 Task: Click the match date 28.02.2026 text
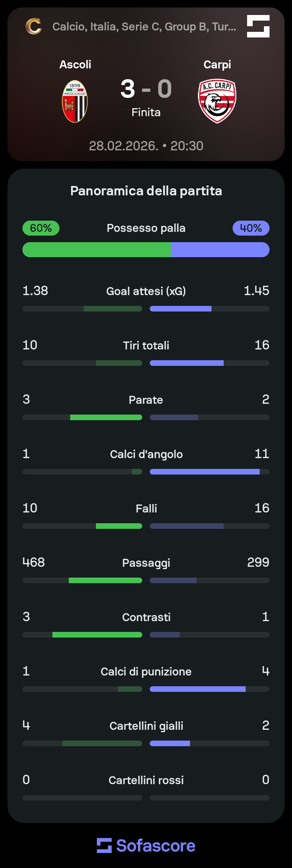pos(124,146)
